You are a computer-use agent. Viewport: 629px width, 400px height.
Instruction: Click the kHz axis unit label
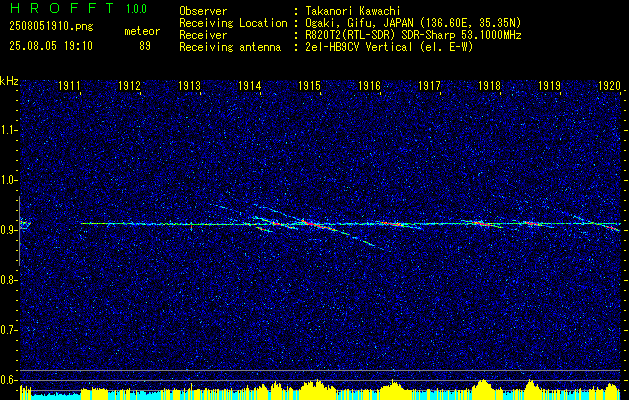click(x=9, y=81)
